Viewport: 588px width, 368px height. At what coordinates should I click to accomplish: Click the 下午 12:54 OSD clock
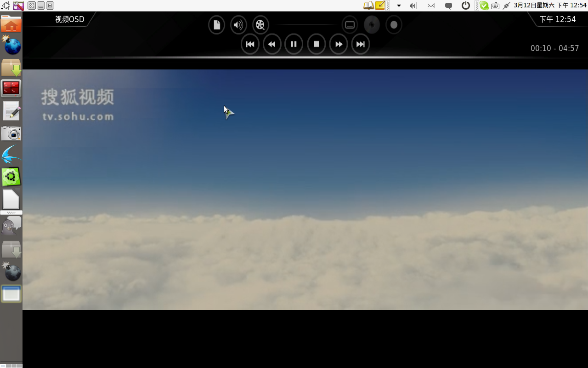click(557, 19)
